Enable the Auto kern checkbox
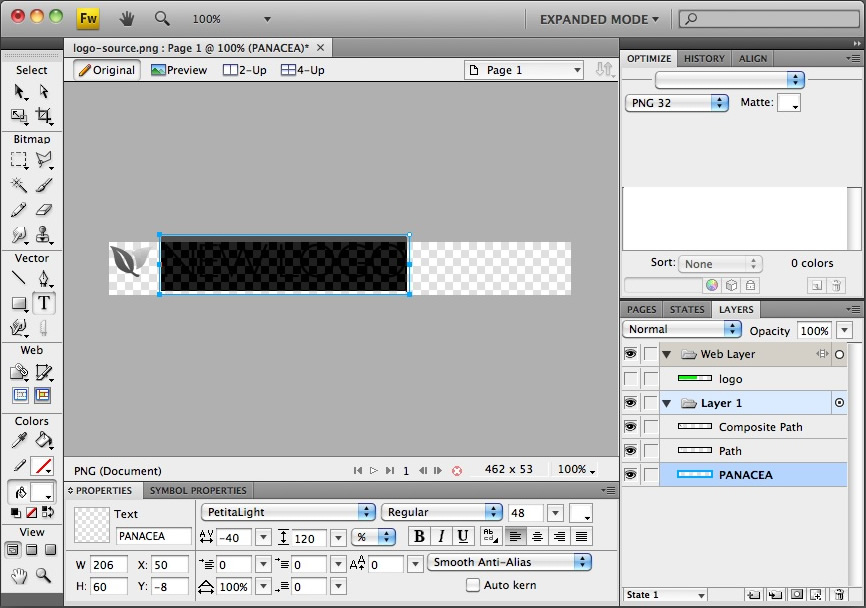This screenshot has height=608, width=866. click(x=473, y=585)
